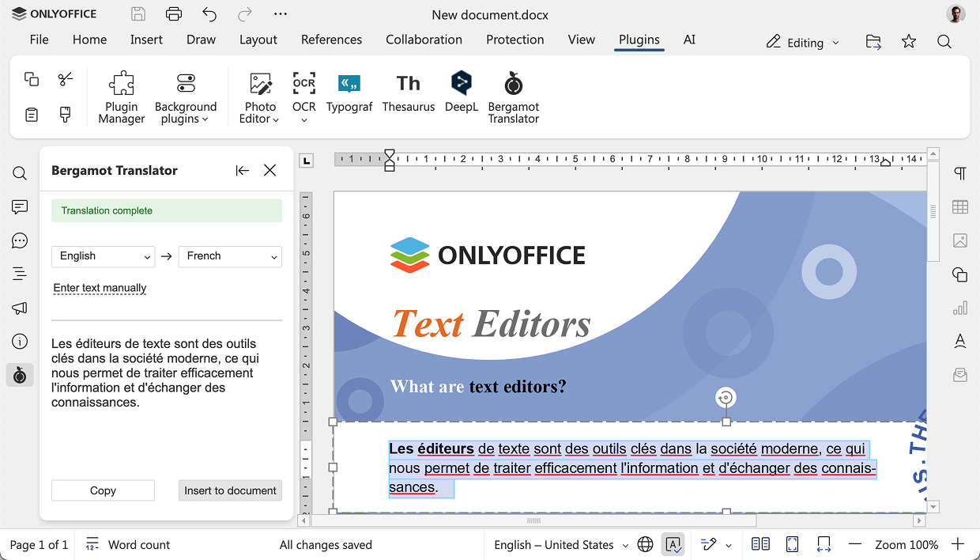Image resolution: width=980 pixels, height=560 pixels.
Task: Switch to the AI tab
Action: coord(689,40)
